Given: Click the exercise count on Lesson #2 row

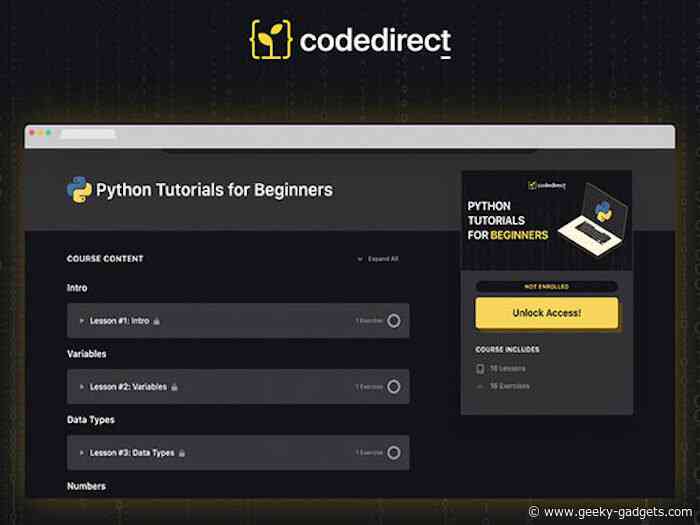Looking at the screenshot, I should tap(369, 387).
